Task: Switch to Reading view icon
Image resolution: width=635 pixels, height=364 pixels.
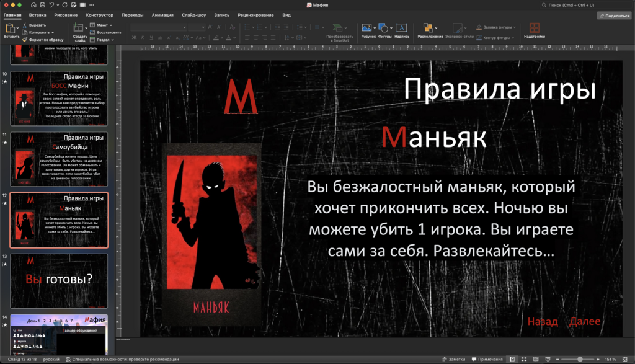Action: [x=536, y=359]
